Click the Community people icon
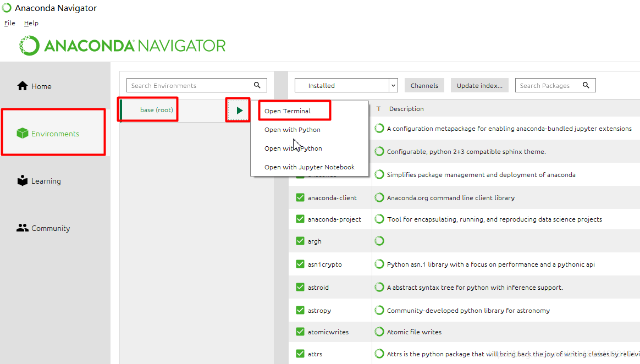 (23, 228)
